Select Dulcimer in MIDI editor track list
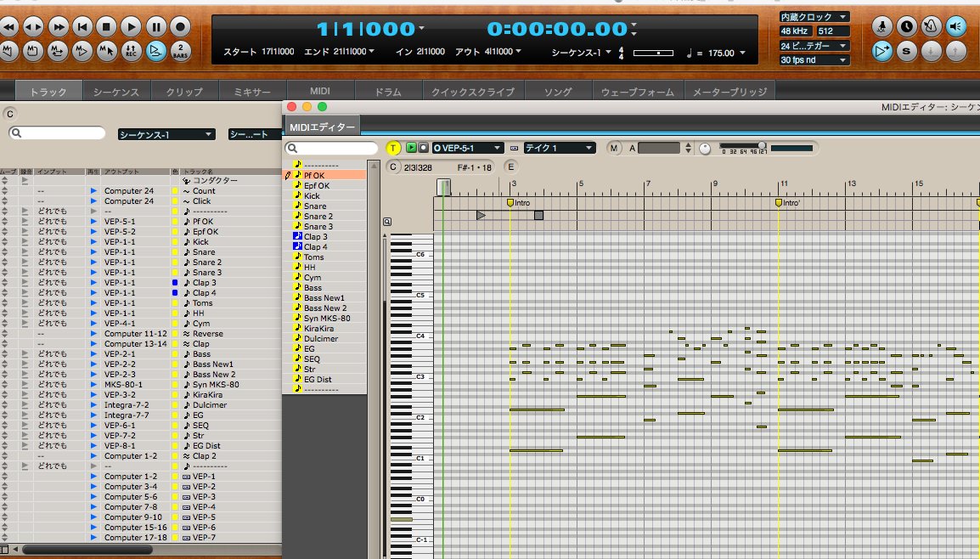Screen dimensions: 980x559 point(321,338)
